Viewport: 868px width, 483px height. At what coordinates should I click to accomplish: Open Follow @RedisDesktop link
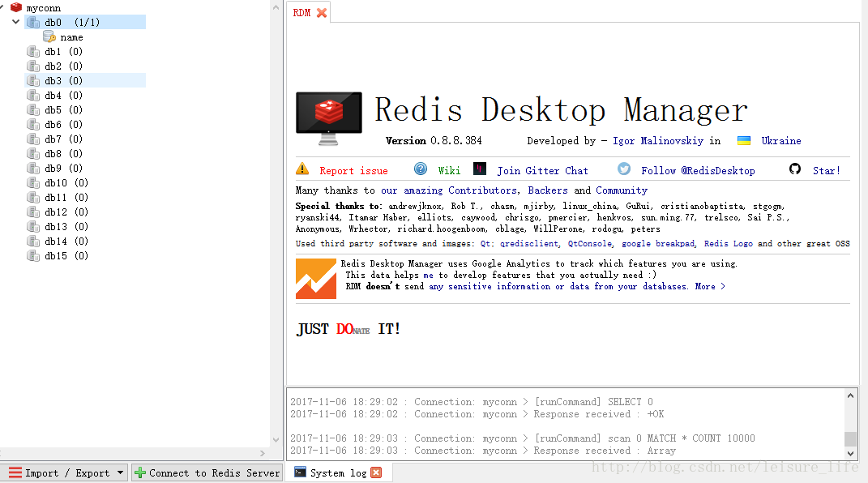pos(698,171)
